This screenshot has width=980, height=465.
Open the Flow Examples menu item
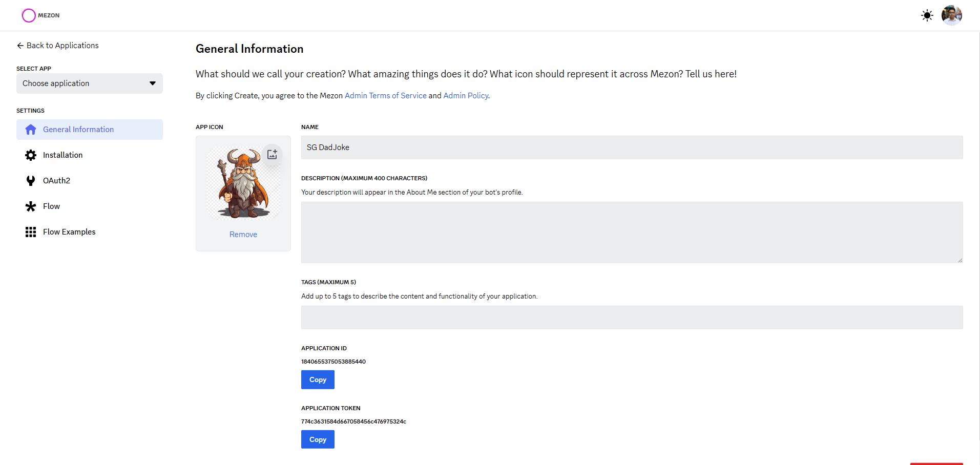point(69,232)
